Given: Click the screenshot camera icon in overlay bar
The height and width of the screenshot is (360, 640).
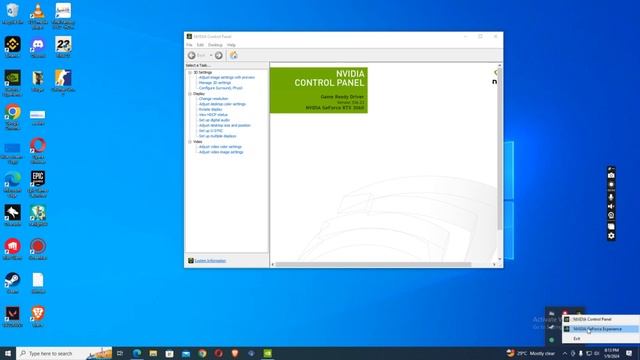Looking at the screenshot, I should pyautogui.click(x=611, y=175).
